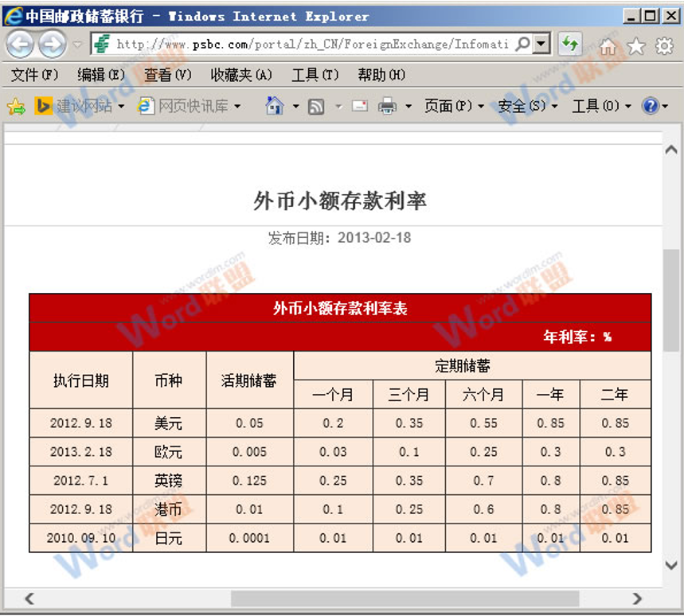The height and width of the screenshot is (616, 684).
Task: Click the Home icon in the toolbar
Action: (x=608, y=45)
